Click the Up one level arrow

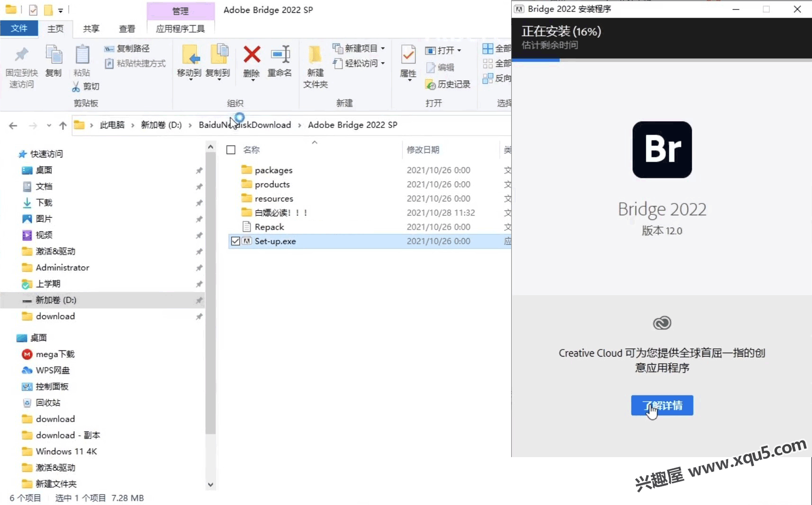[63, 125]
